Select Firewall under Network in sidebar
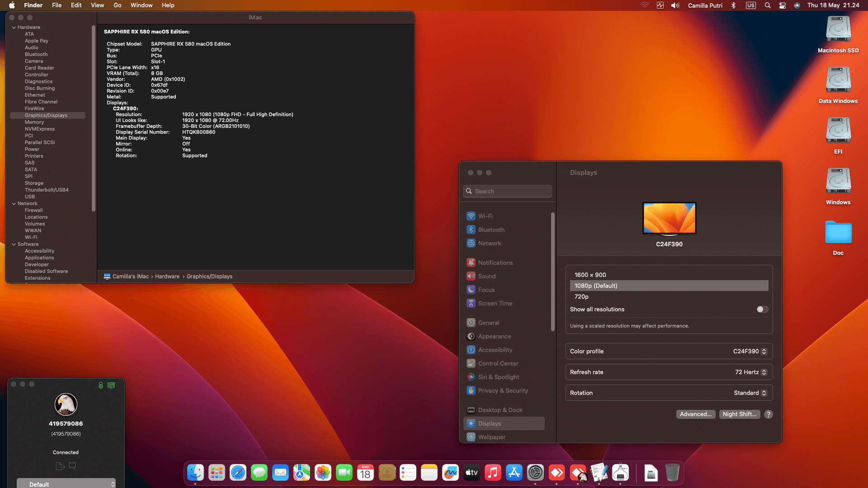Image resolution: width=868 pixels, height=488 pixels. coord(34,211)
